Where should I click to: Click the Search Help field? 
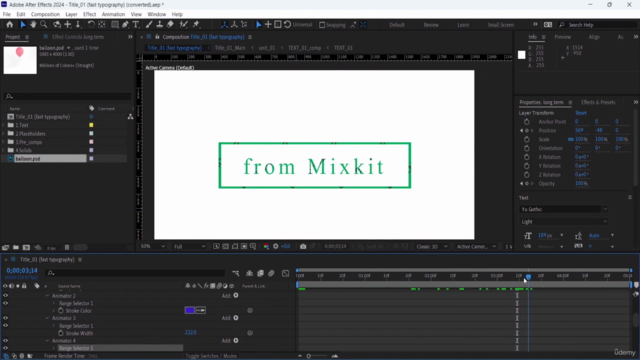[598, 25]
